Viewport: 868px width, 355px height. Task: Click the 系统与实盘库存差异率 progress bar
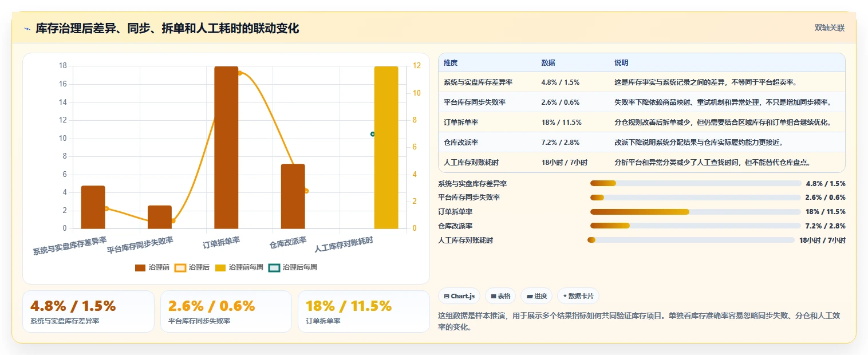click(x=696, y=183)
